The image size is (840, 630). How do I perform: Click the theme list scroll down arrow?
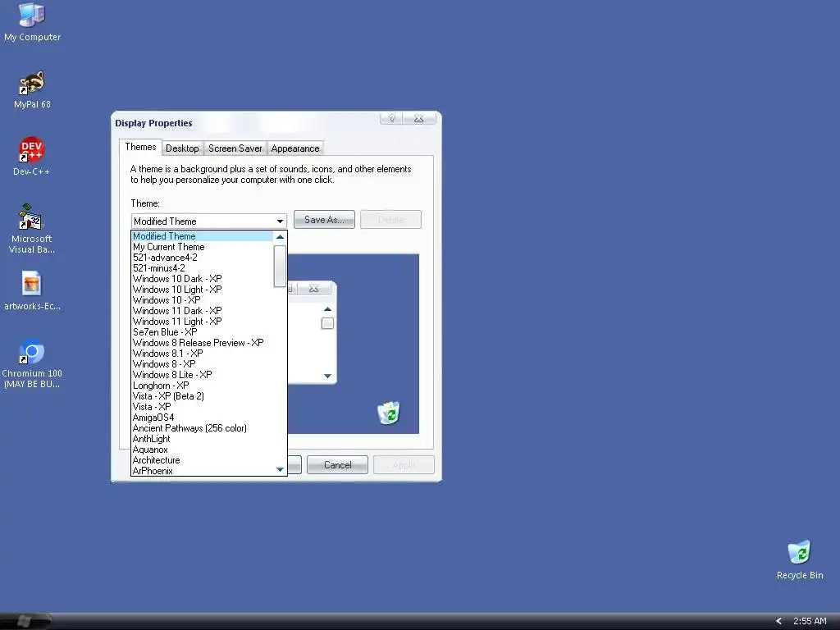click(x=280, y=469)
